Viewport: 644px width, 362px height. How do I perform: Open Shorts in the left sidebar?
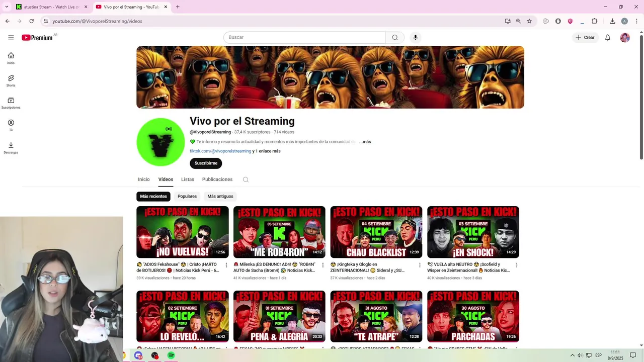click(11, 80)
